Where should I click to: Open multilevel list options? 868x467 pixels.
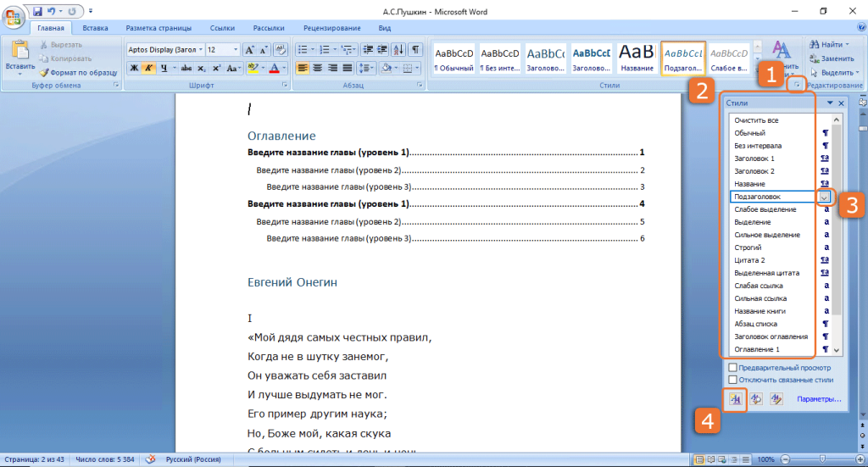[348, 50]
